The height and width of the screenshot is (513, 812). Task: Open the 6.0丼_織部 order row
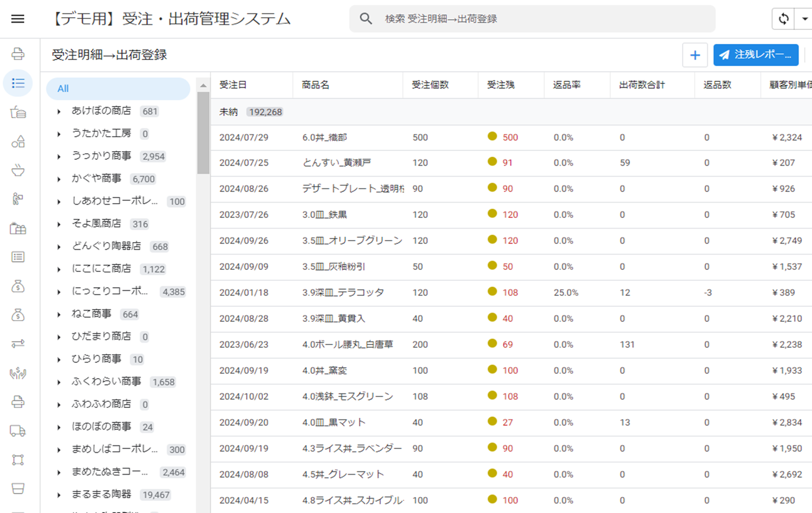[x=324, y=138]
